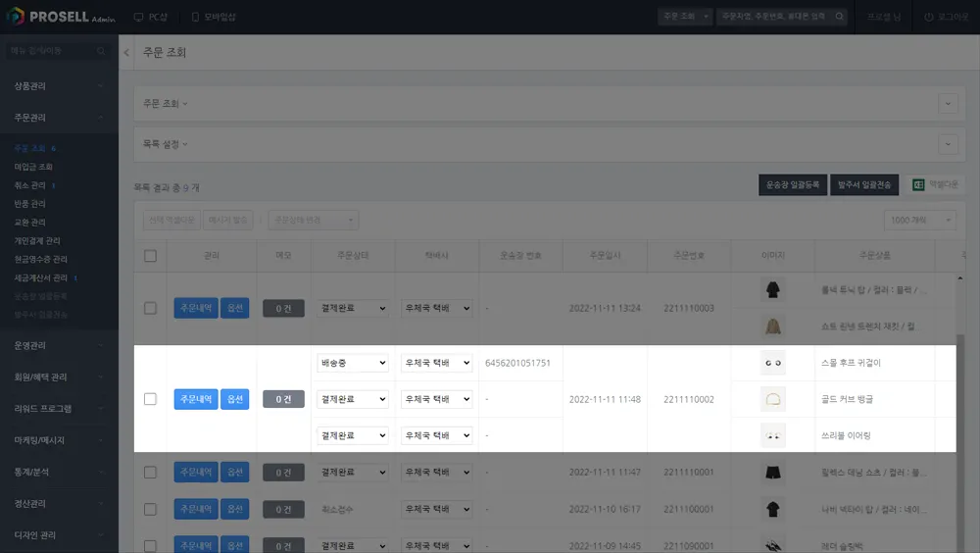Image resolution: width=980 pixels, height=553 pixels.
Task: Open the black shorts thumbnail for order 2211110001
Action: [773, 473]
